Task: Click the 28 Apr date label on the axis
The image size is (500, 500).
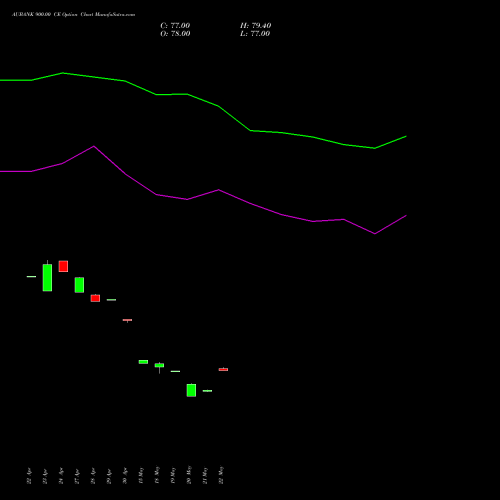Action: 93,476
